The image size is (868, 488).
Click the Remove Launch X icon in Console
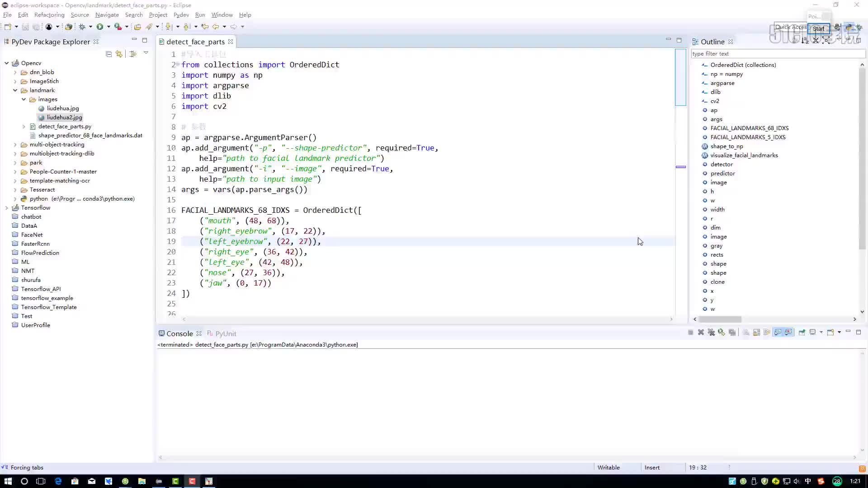click(701, 332)
